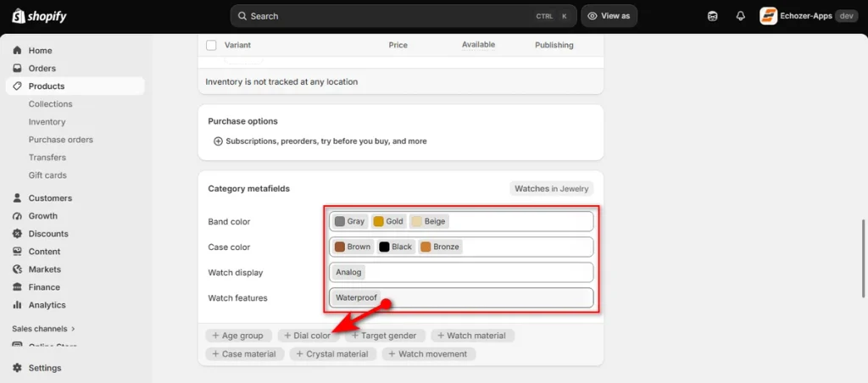Viewport: 868px width, 383px height.
Task: Add the Age group metafield
Action: (x=238, y=336)
